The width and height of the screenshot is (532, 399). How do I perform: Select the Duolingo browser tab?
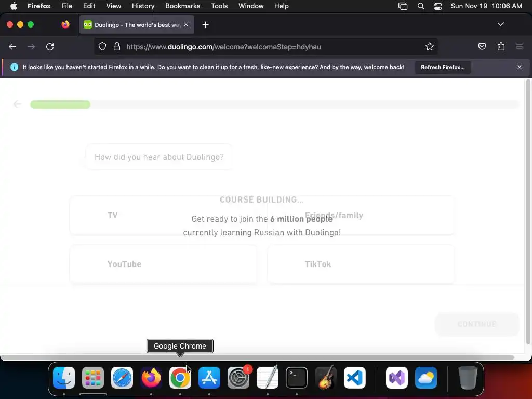point(137,24)
